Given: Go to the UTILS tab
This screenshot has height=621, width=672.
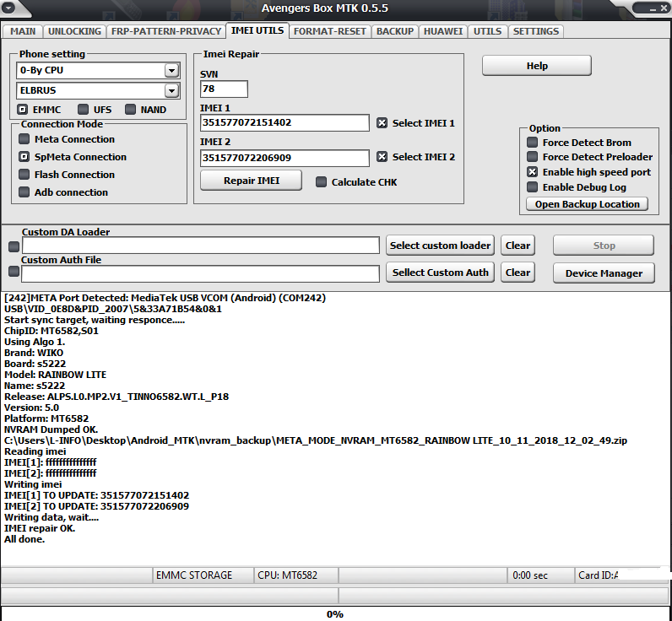Looking at the screenshot, I should 487,31.
